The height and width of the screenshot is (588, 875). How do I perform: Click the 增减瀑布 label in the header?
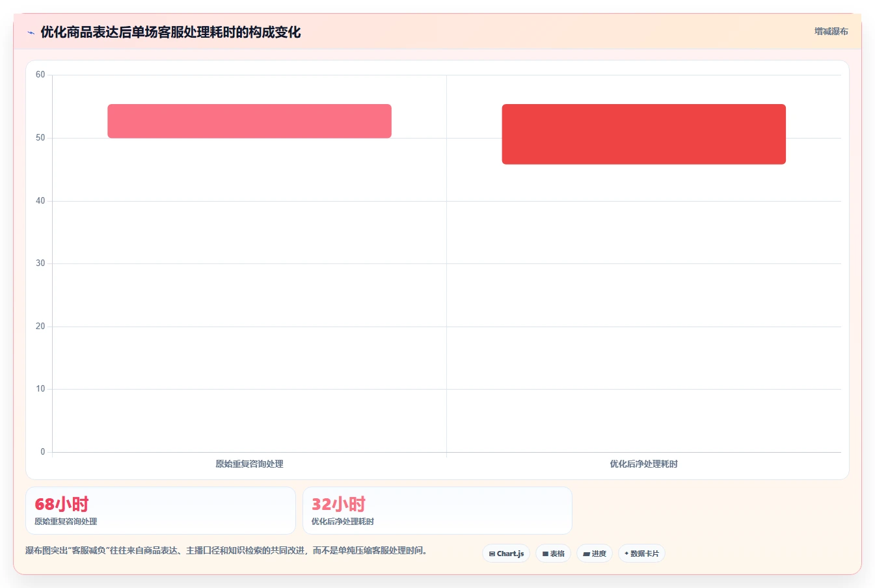(x=831, y=31)
